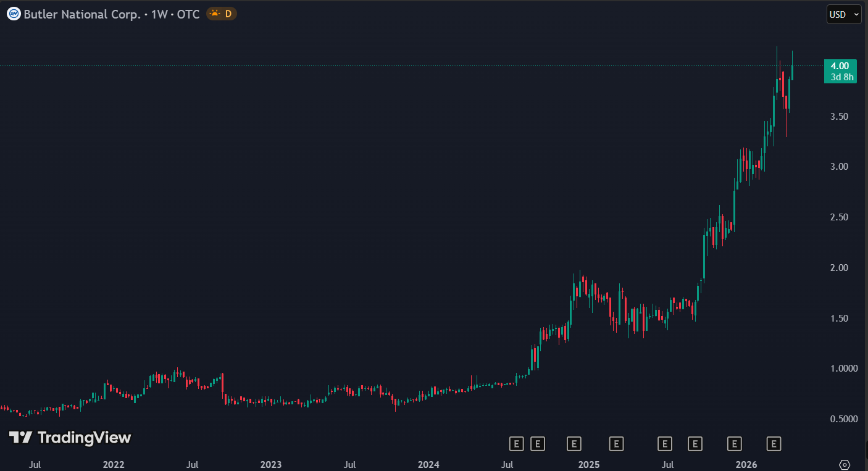Open the sixth earnings E marker
Screen dimensions: 868x471
(x=695, y=443)
